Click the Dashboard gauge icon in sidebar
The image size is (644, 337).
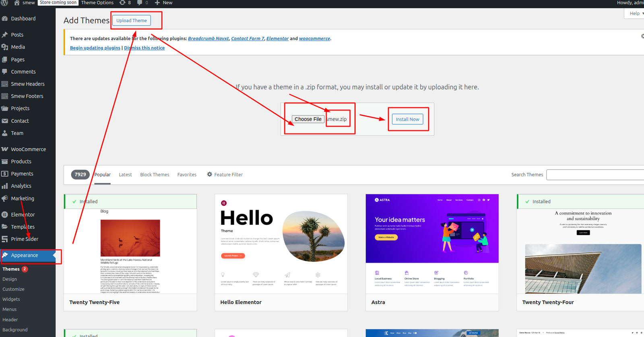click(x=5, y=19)
